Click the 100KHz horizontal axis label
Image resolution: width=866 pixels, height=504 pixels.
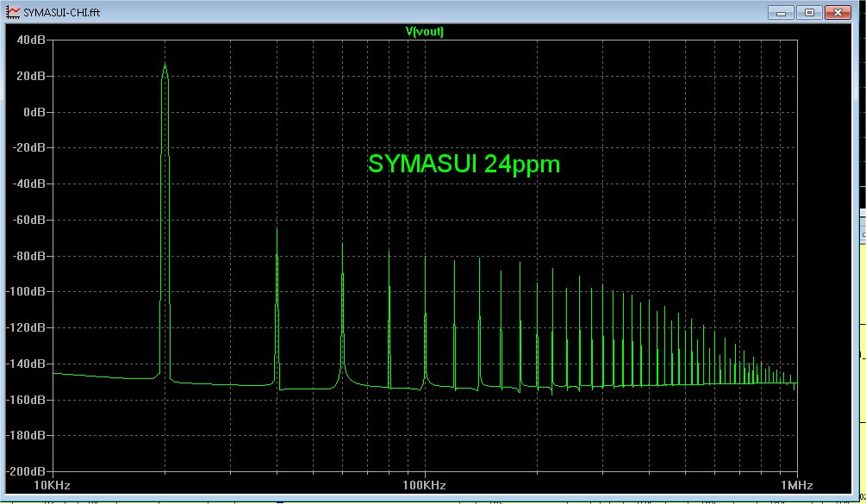point(424,485)
